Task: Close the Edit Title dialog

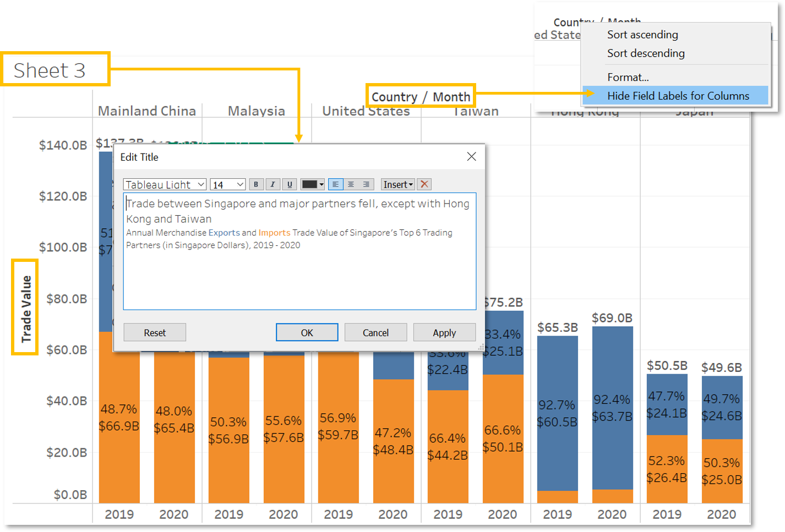Action: 471,157
